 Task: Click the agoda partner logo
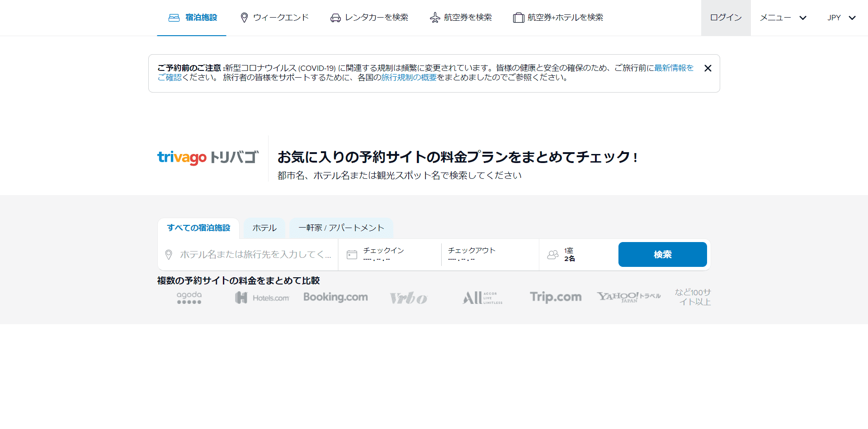[x=189, y=298]
